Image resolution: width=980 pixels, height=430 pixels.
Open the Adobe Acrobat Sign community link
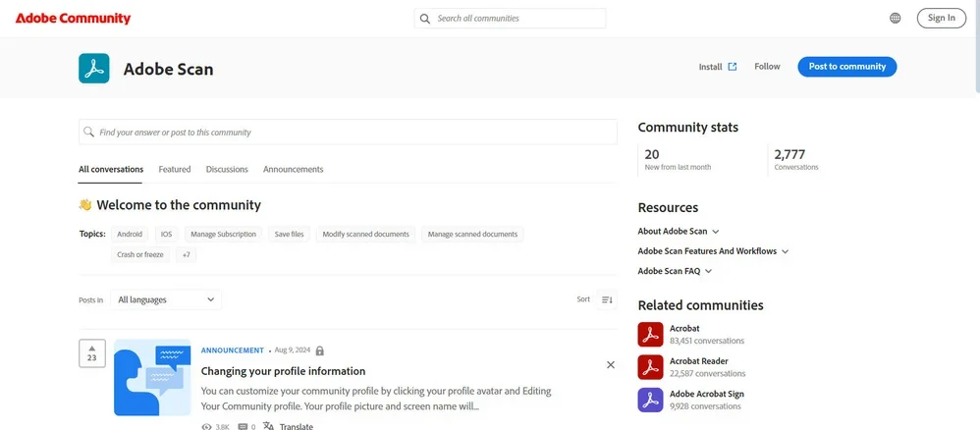click(x=707, y=395)
